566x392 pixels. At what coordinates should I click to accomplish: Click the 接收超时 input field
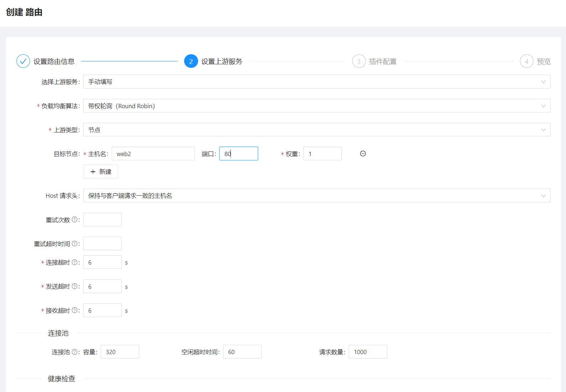click(102, 310)
